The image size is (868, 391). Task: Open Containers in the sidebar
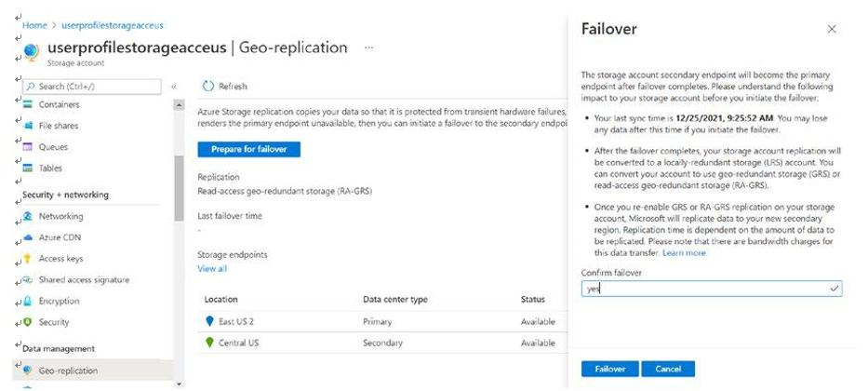pyautogui.click(x=60, y=104)
